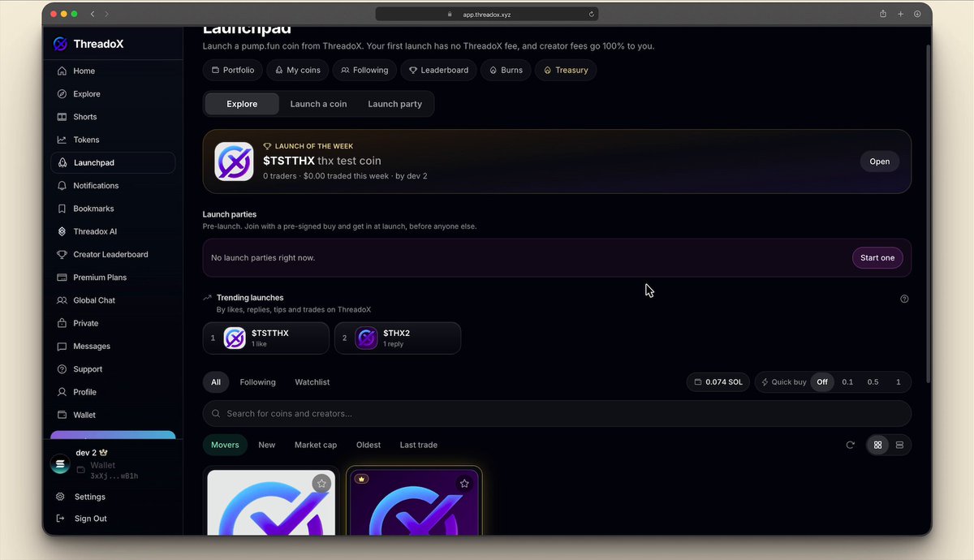Open the Private section

113,323
